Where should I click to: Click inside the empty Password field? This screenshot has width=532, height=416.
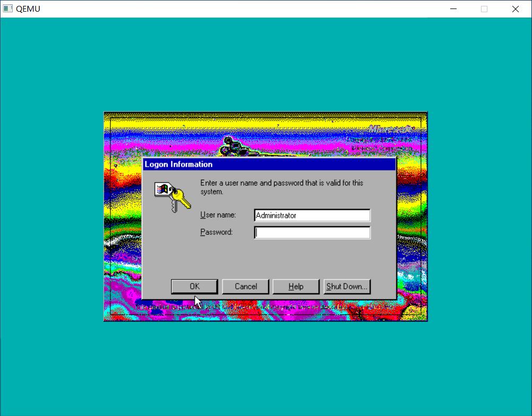point(312,232)
